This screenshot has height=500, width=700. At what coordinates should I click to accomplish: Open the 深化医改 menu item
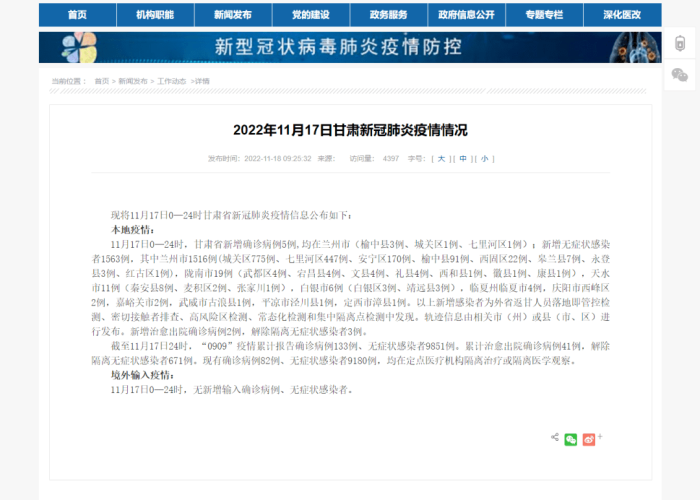click(622, 15)
